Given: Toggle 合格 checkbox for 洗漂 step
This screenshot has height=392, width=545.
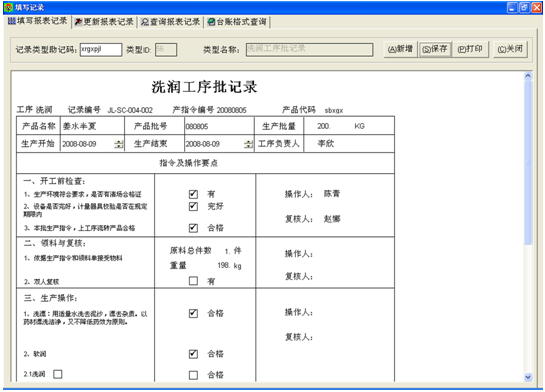Looking at the screenshot, I should click(193, 313).
